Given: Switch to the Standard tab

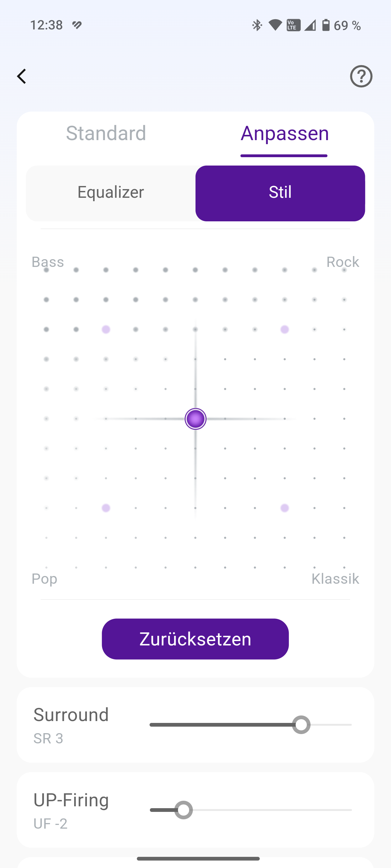Looking at the screenshot, I should pyautogui.click(x=106, y=133).
